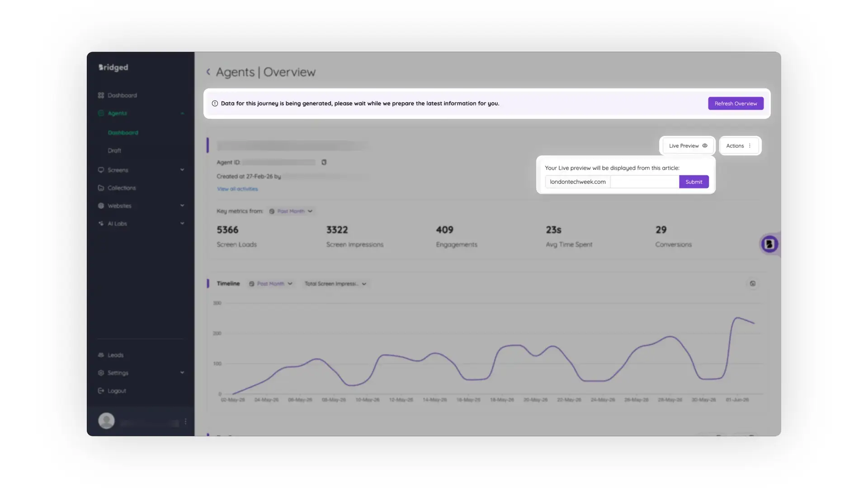Collapse the Agents sidebar section
This screenshot has width=868, height=488.
pyautogui.click(x=182, y=113)
